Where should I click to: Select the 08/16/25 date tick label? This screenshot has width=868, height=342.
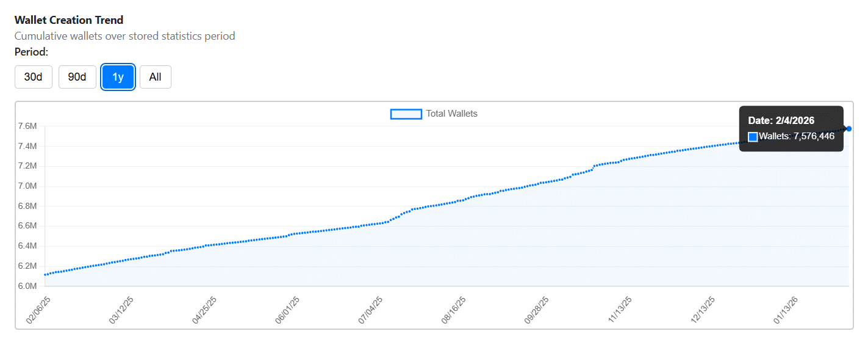click(454, 310)
